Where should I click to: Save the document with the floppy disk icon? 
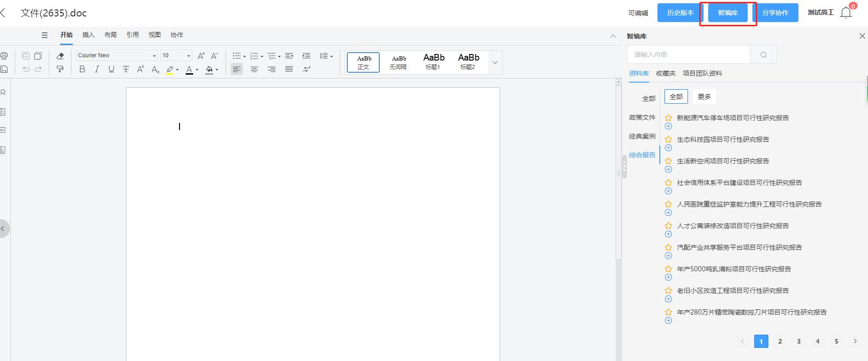(x=4, y=69)
